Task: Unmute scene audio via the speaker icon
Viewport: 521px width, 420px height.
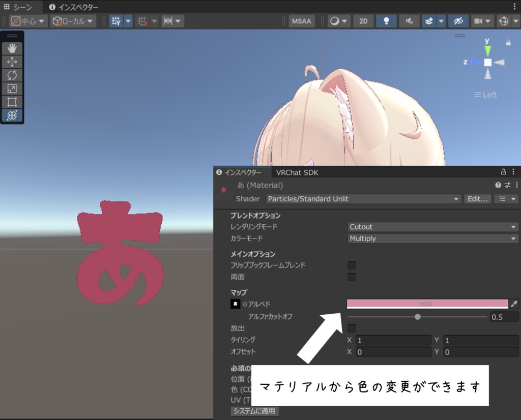Action: click(409, 21)
